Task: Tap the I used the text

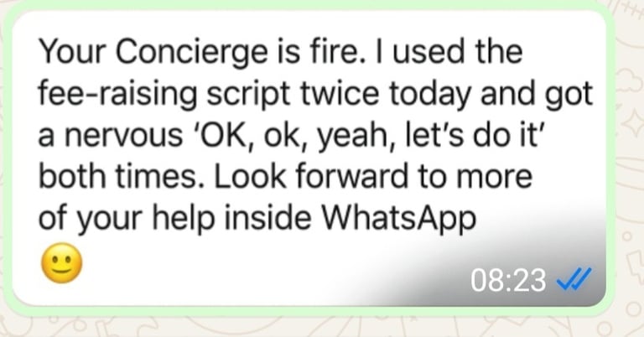Action: coord(457,52)
